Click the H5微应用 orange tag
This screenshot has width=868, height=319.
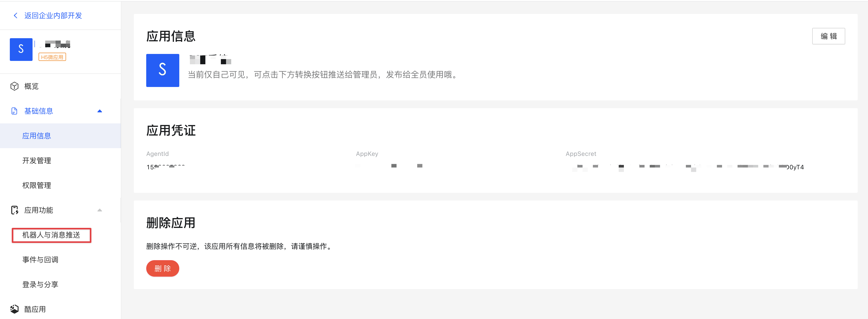coord(52,57)
